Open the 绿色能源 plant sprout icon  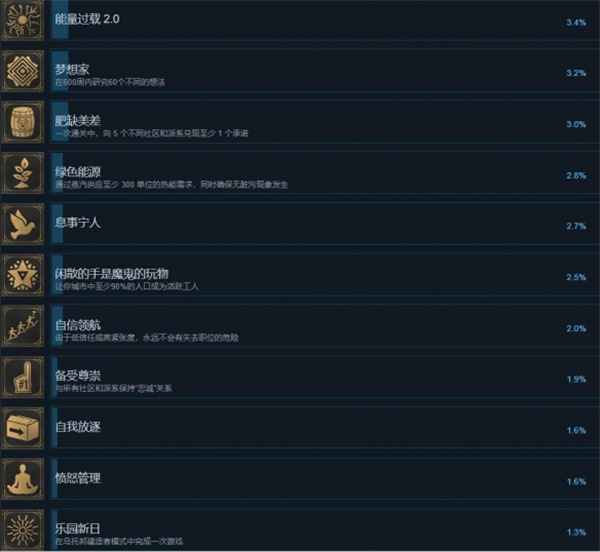click(23, 173)
